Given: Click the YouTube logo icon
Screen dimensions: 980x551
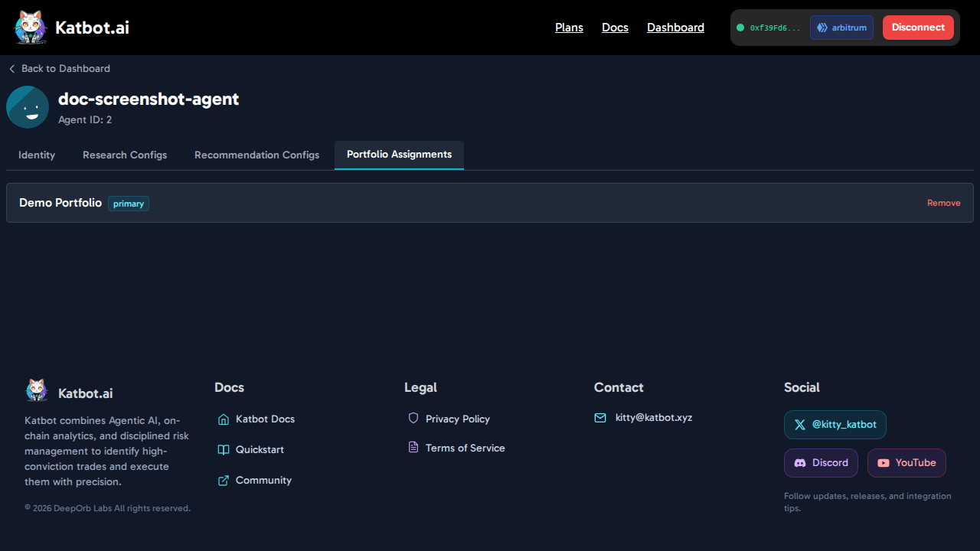Looking at the screenshot, I should tap(884, 463).
